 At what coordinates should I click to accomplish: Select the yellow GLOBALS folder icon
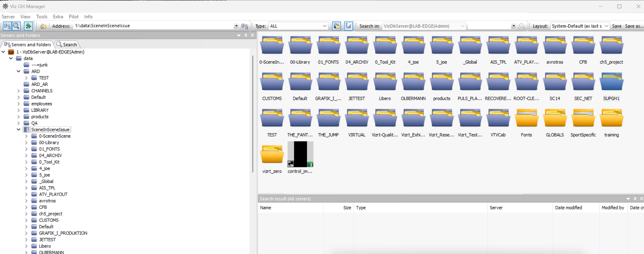click(555, 118)
